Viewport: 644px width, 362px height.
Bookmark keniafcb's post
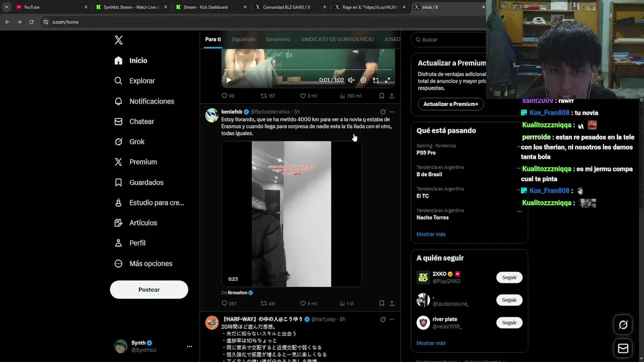(x=381, y=303)
